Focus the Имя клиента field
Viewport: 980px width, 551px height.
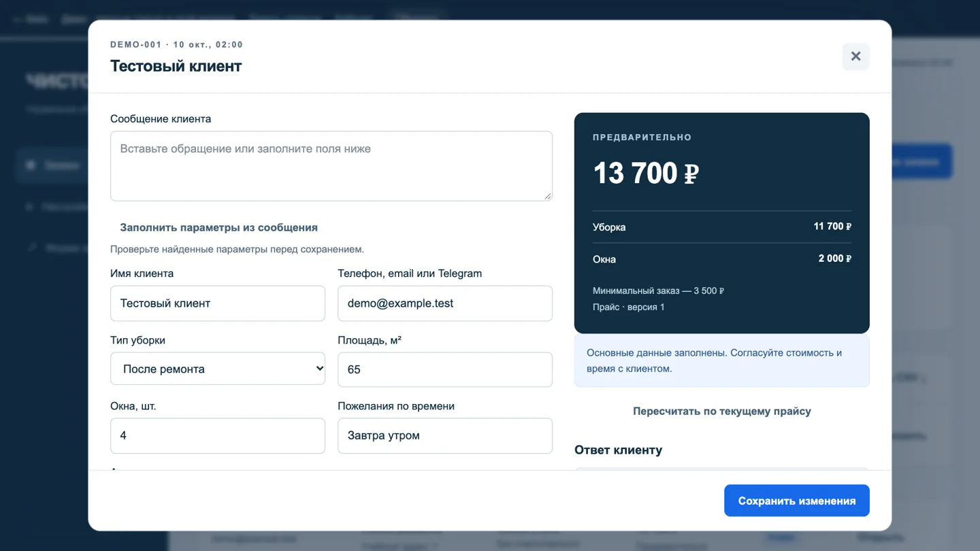218,303
